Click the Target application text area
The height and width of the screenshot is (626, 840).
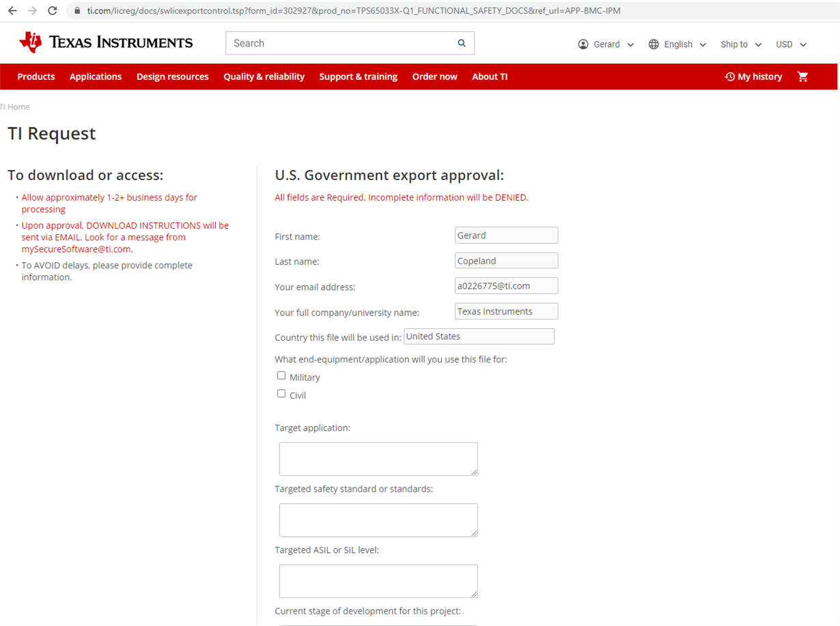(x=378, y=459)
